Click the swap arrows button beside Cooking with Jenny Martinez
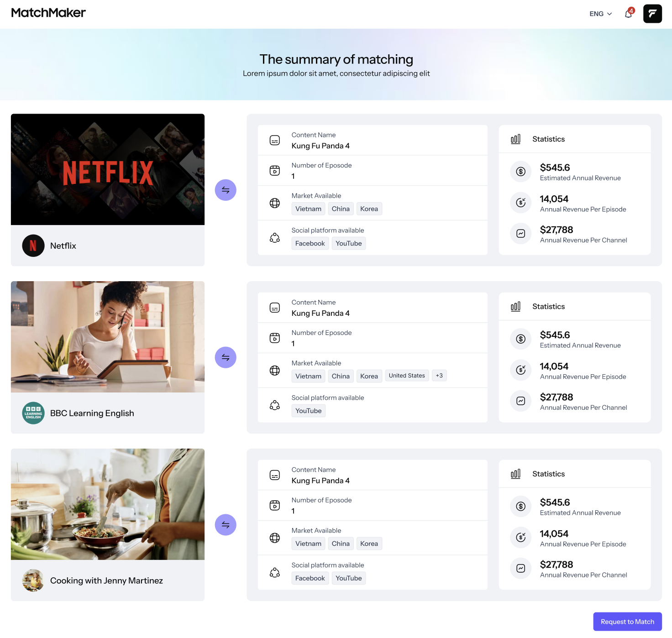The height and width of the screenshot is (638, 672). 226,525
